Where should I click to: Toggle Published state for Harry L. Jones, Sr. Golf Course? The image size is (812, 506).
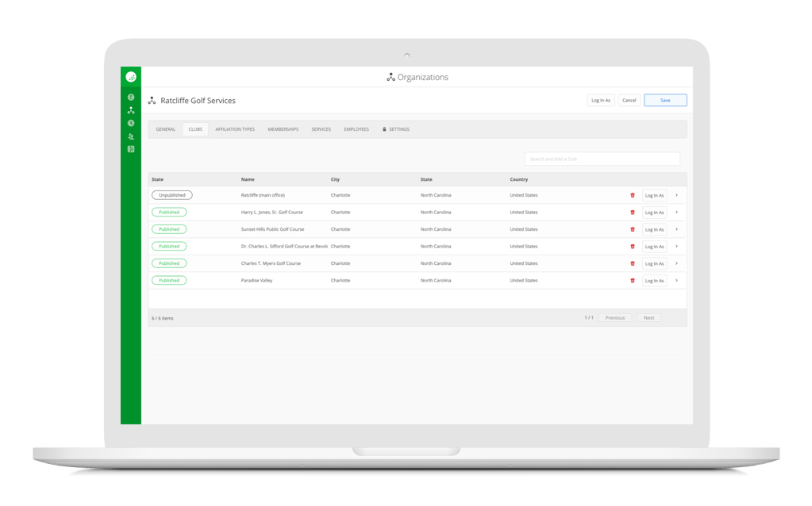169,212
